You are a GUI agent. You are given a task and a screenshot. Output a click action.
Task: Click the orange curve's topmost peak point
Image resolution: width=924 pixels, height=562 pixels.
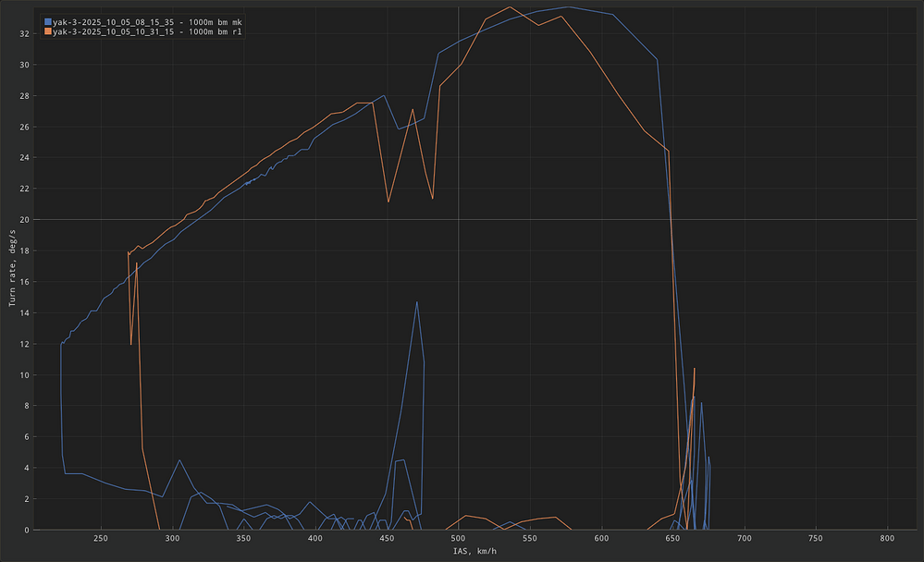510,7
